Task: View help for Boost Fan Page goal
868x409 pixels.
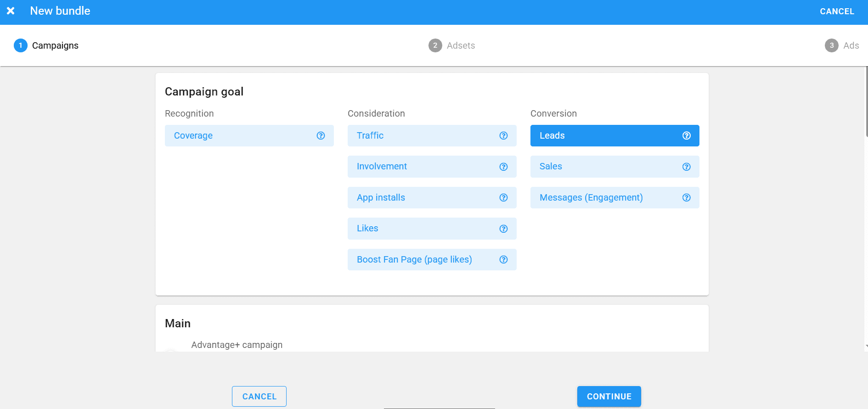Action: (503, 259)
